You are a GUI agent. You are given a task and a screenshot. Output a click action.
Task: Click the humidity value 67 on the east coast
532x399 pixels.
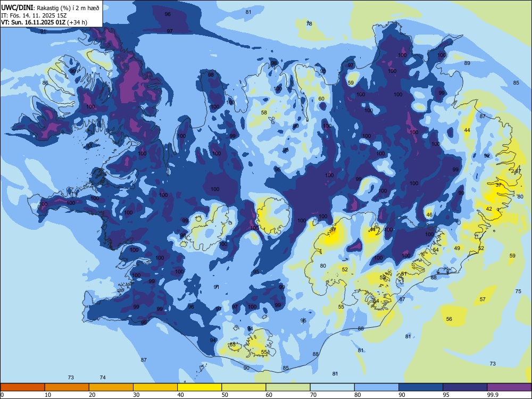coord(518,171)
